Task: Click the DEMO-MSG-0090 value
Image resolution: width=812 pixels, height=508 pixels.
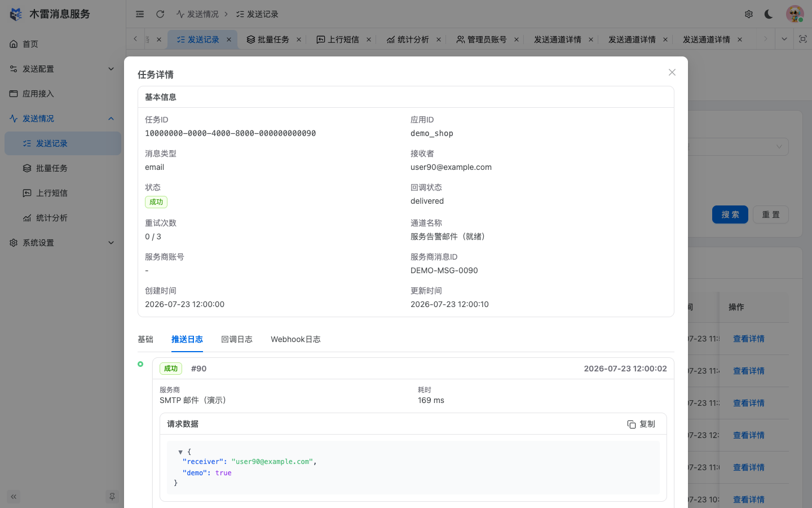Action: 444,270
